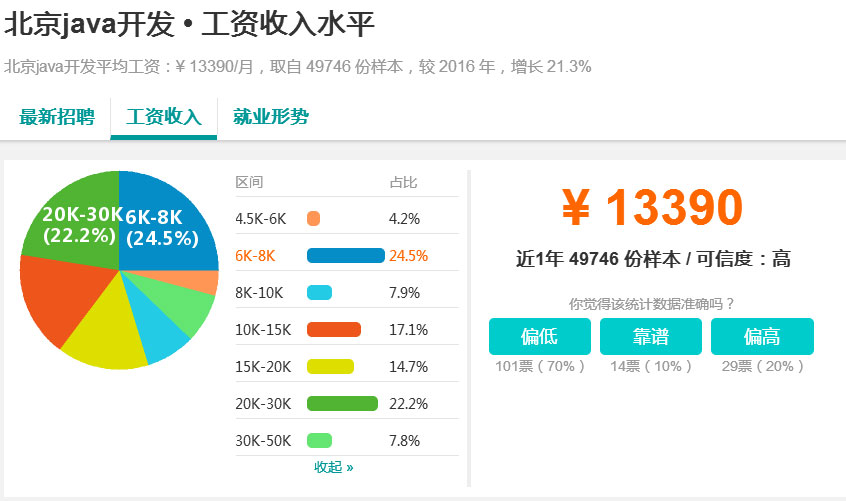Collapse the list via 收起 link
Viewport: 846px width, 501px height.
coord(333,467)
